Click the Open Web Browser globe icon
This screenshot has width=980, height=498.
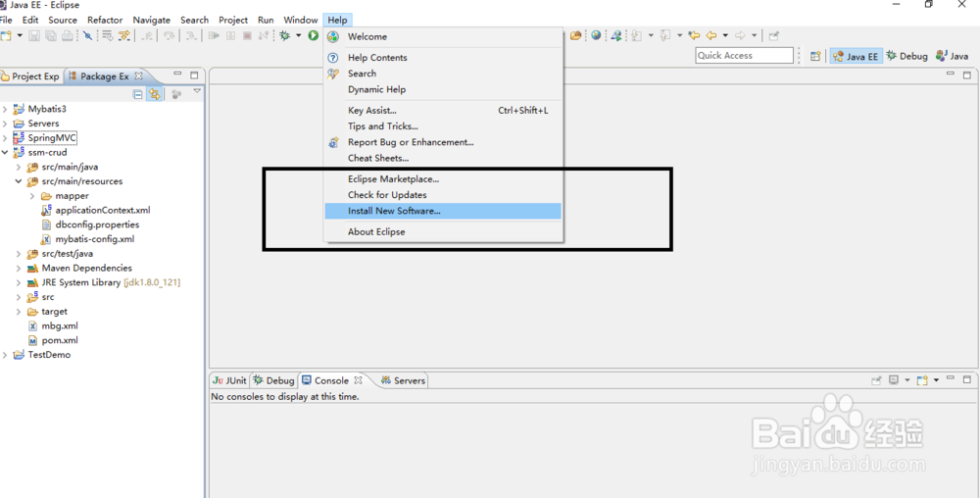click(x=596, y=35)
